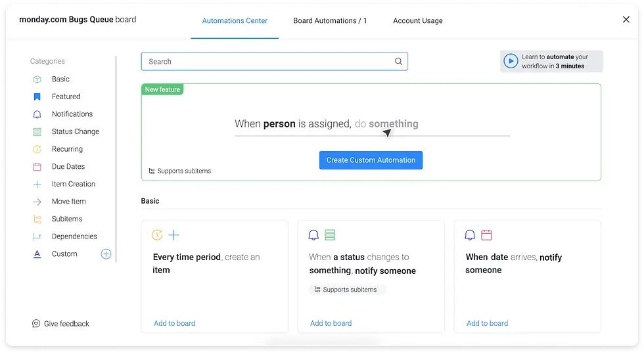Click the Featured bookmark icon
The width and height of the screenshot is (644, 354).
click(37, 97)
